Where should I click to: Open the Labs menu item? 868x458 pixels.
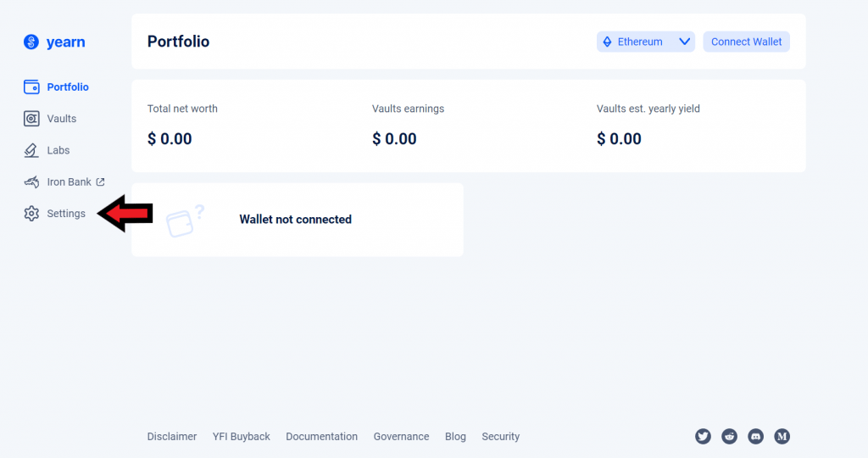click(x=58, y=150)
